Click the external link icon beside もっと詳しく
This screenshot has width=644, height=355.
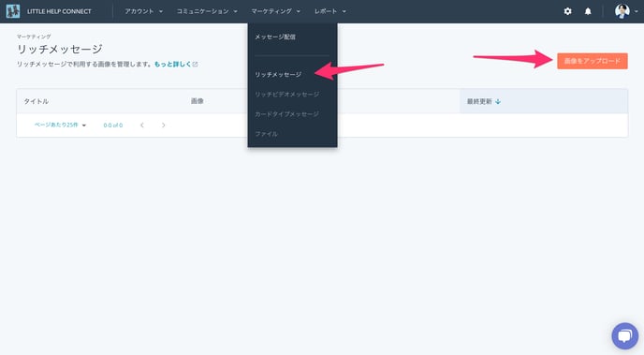point(195,64)
